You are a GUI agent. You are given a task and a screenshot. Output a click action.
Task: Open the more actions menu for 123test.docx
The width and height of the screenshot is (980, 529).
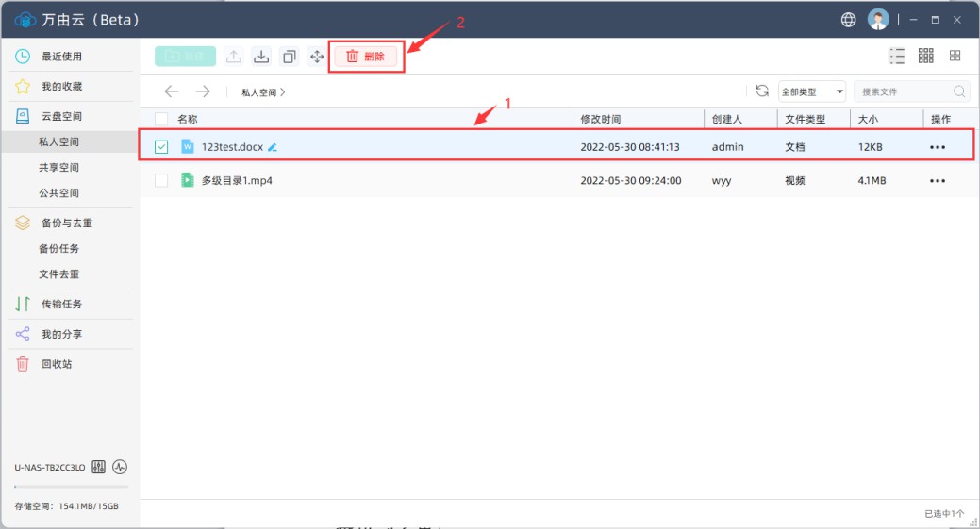pos(937,147)
